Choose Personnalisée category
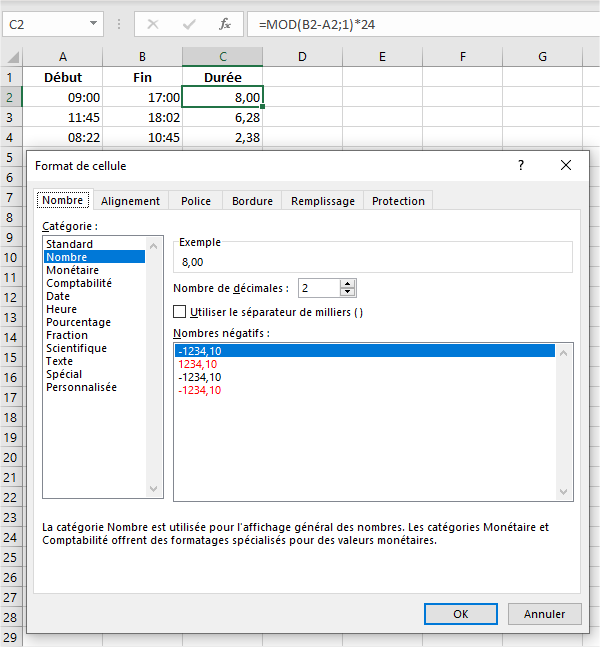600x647 pixels. tap(94, 387)
